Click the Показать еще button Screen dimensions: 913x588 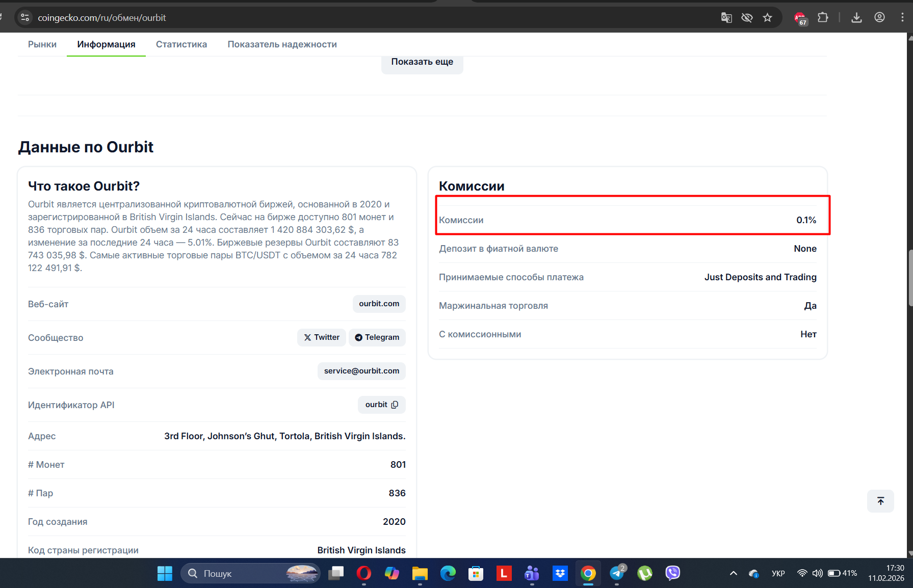422,62
